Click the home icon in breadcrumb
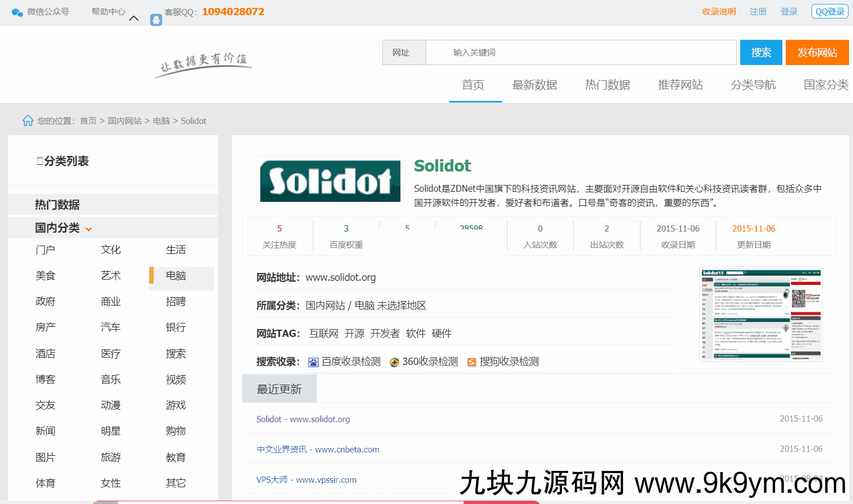The height and width of the screenshot is (504, 853). pyautogui.click(x=27, y=121)
